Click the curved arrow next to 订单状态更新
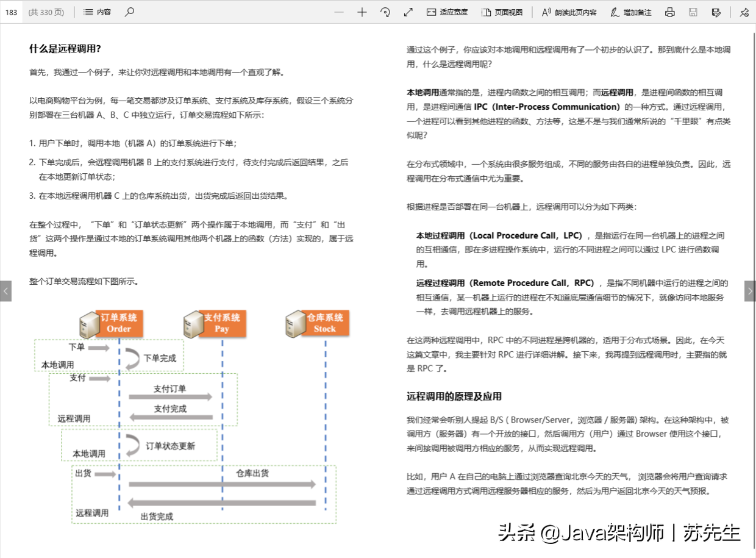756x558 pixels. pyautogui.click(x=132, y=445)
